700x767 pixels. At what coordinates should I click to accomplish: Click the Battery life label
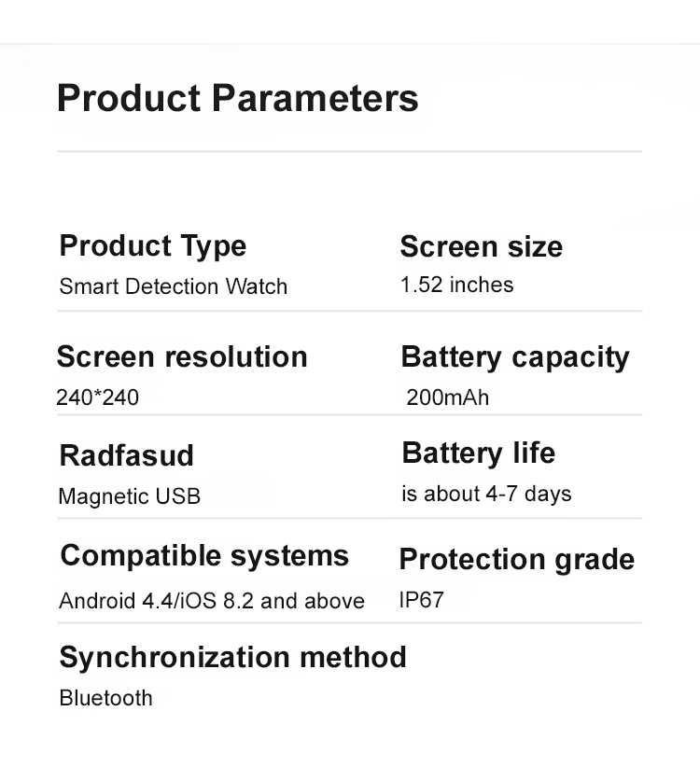(478, 453)
